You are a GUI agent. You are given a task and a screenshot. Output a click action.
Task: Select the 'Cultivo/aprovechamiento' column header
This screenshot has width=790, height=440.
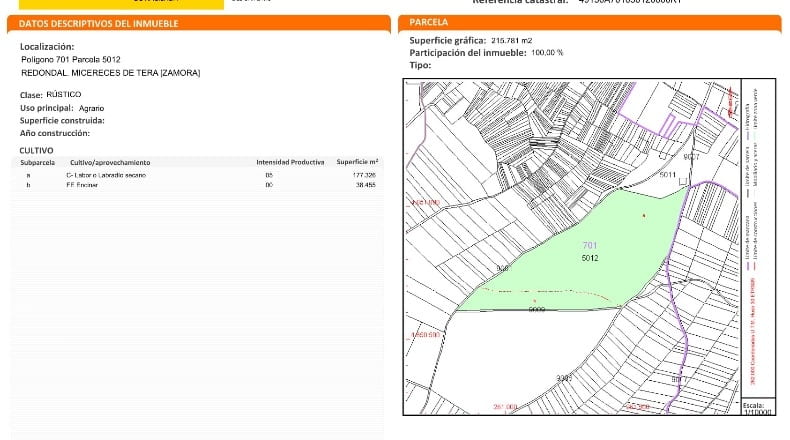110,162
